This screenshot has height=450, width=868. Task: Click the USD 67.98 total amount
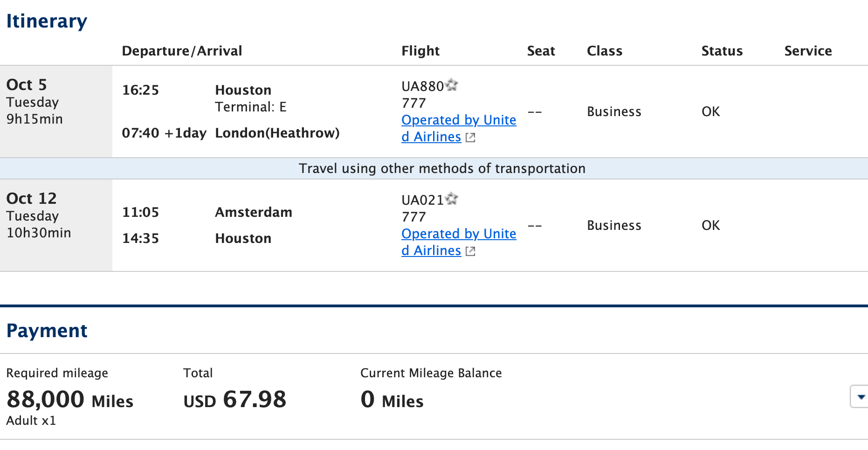point(235,400)
